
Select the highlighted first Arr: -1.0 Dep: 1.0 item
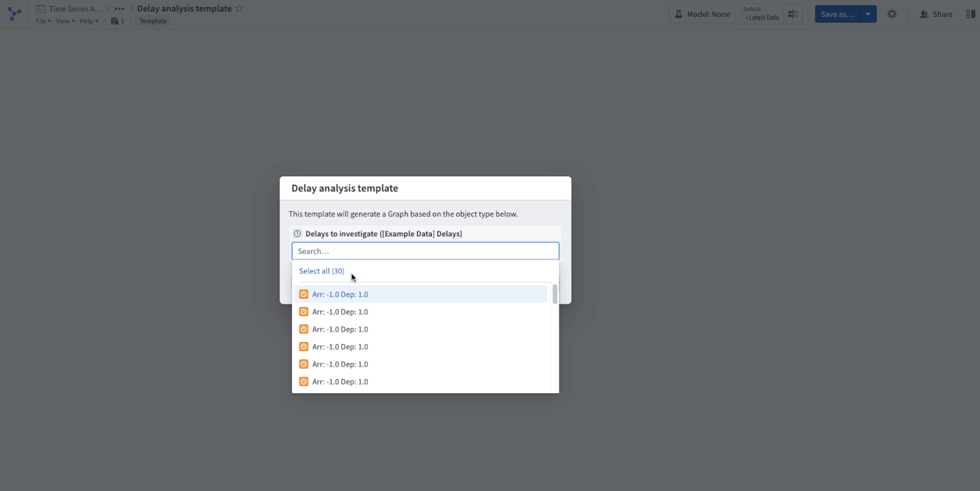421,294
